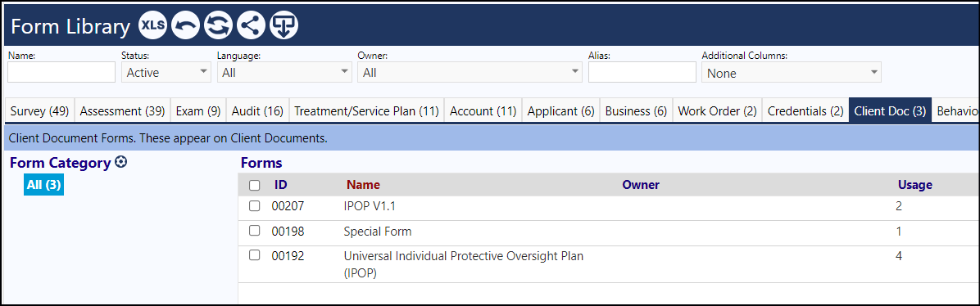The image size is (980, 306).
Task: Click the share icon in the header
Action: tap(251, 25)
